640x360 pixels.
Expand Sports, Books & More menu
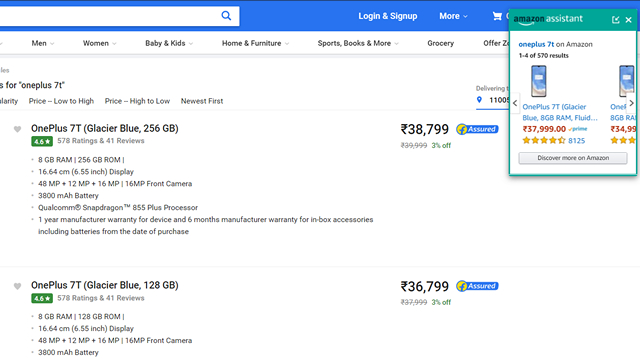pos(358,43)
